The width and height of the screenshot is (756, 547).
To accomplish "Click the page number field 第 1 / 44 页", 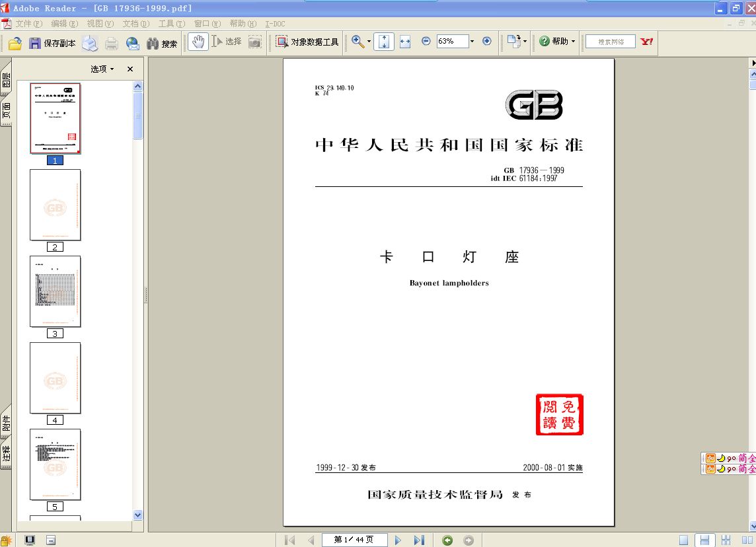I will coord(354,540).
